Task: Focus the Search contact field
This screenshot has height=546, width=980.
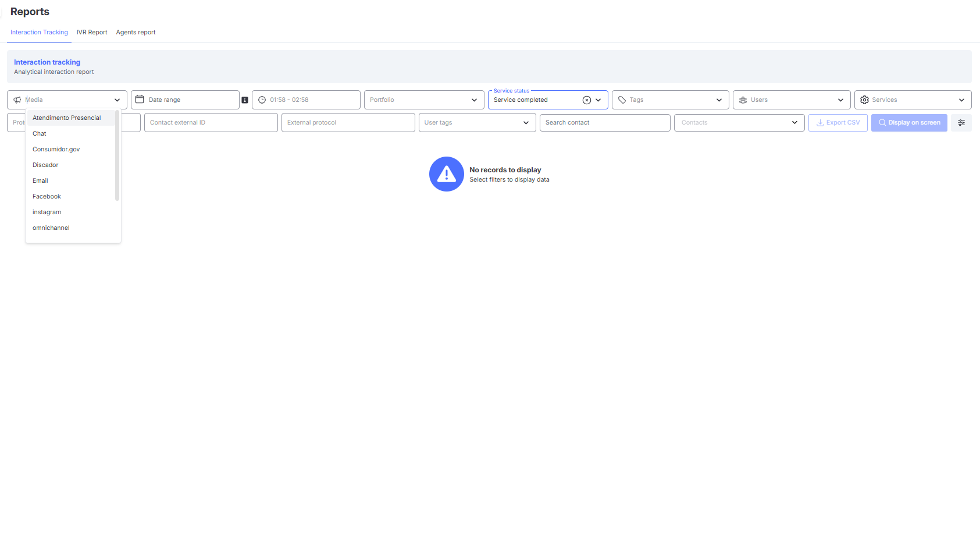Action: pos(605,123)
